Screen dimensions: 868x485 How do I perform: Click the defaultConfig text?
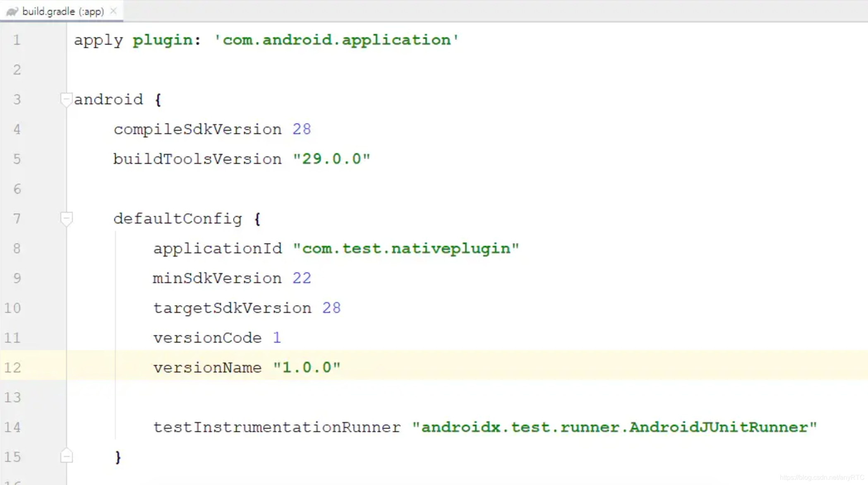coord(178,219)
